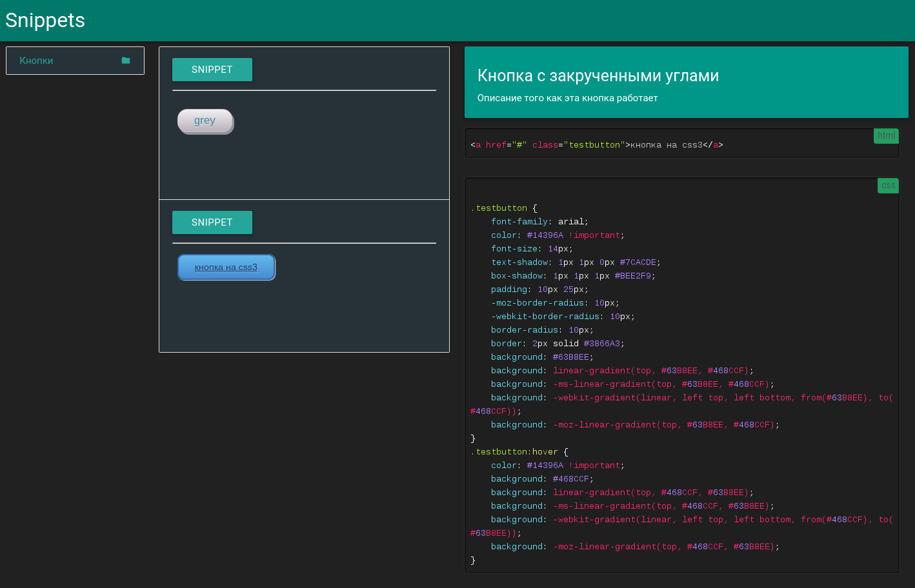Open the Кнопки category
The width and height of the screenshot is (915, 588).
(x=75, y=61)
